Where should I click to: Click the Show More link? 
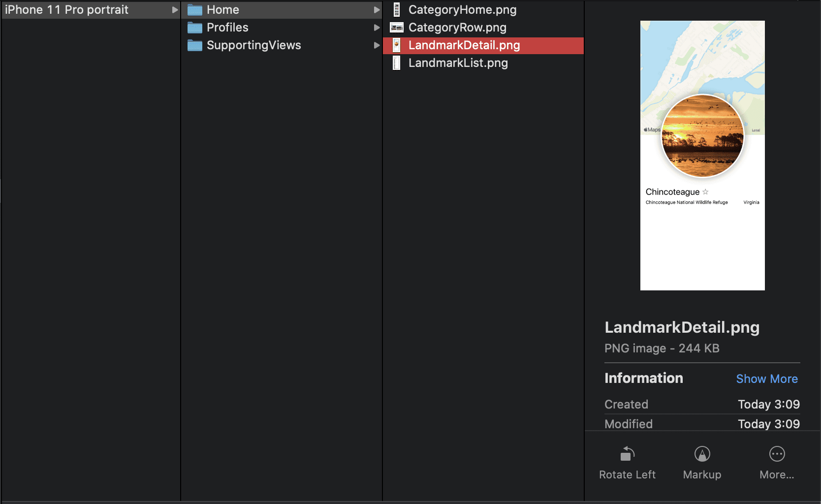pyautogui.click(x=767, y=379)
